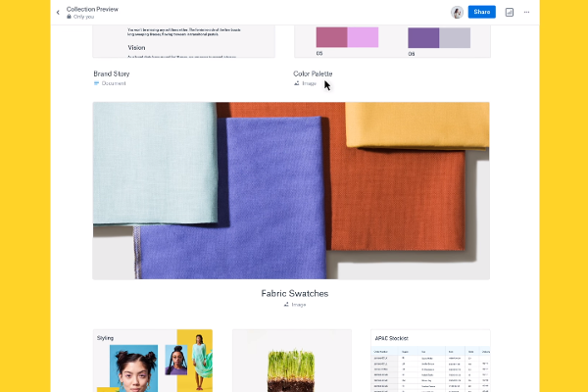Click the Brand Story title link
This screenshot has width=588, height=392.
coord(112,73)
